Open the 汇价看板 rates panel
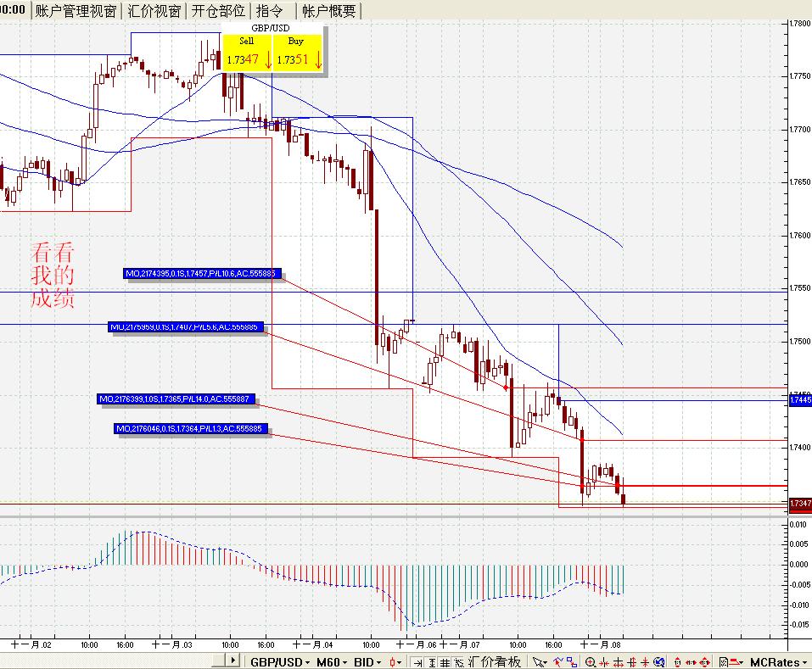Viewport: 812px width, 669px height. click(495, 661)
